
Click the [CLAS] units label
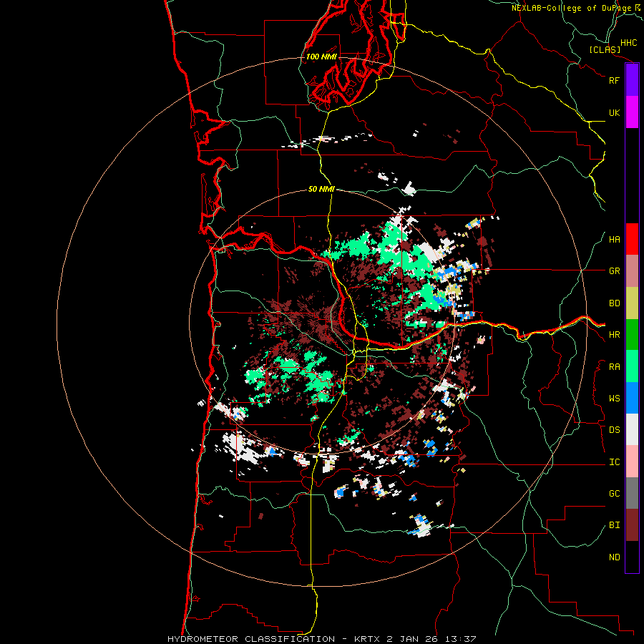[x=605, y=49]
